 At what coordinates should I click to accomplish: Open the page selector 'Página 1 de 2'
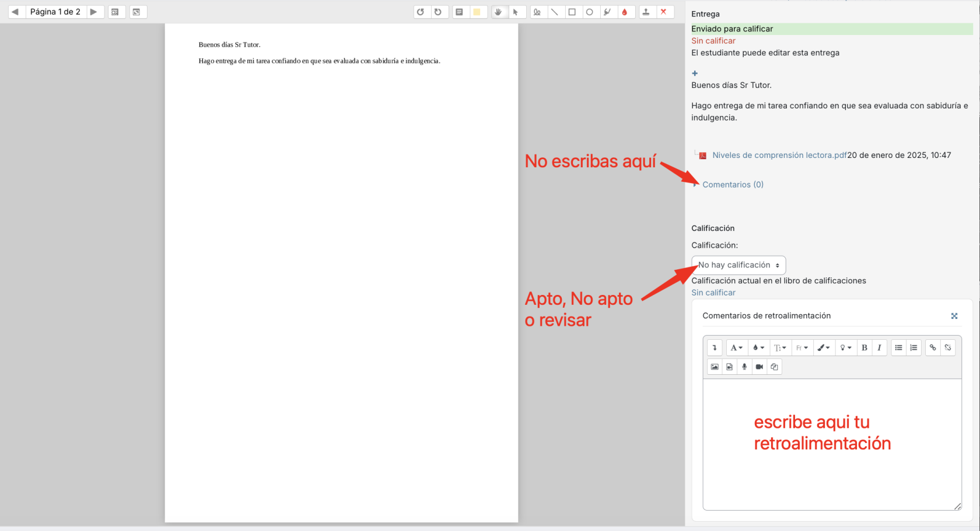click(x=55, y=12)
